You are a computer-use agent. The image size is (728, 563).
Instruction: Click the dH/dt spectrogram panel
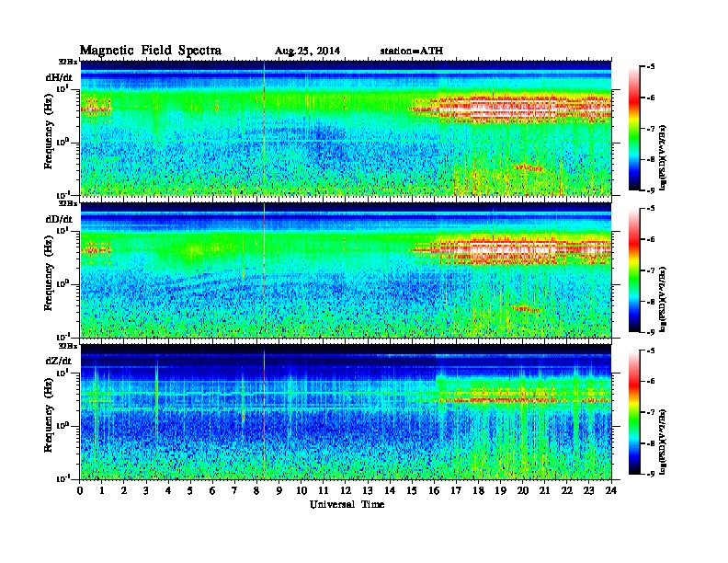click(346, 128)
